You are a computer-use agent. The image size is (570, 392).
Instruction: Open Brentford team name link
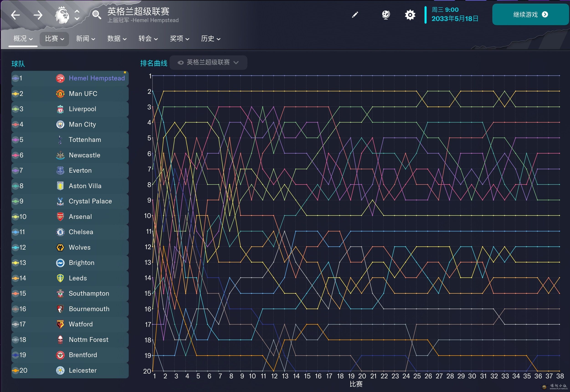[83, 355]
